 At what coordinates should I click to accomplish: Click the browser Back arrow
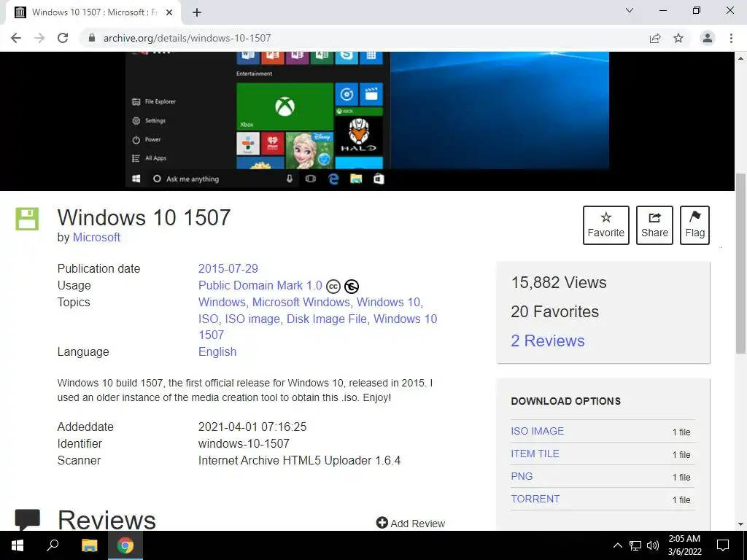coord(16,38)
